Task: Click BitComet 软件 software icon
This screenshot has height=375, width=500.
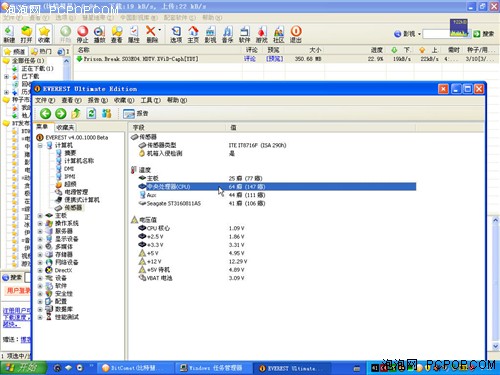Action: pyautogui.click(x=245, y=34)
